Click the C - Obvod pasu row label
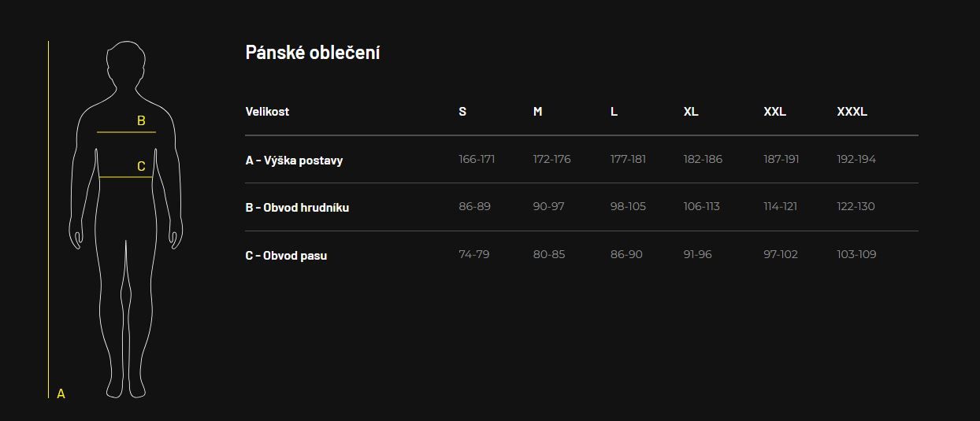The height and width of the screenshot is (421, 980). pos(286,256)
